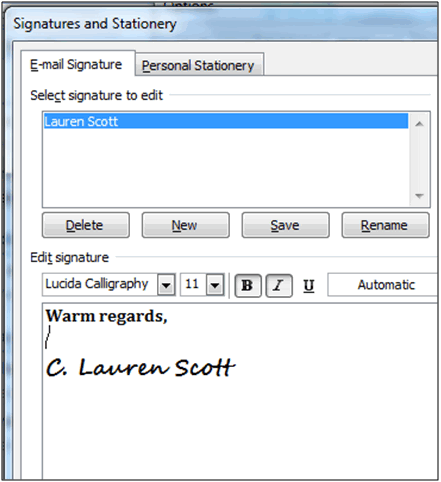Toggle the Bold formatting button

click(x=248, y=285)
